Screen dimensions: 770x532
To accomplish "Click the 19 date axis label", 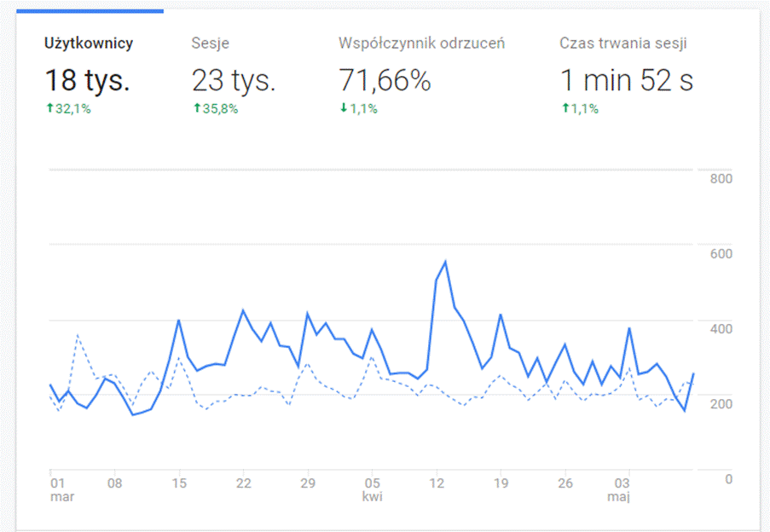I will [501, 483].
